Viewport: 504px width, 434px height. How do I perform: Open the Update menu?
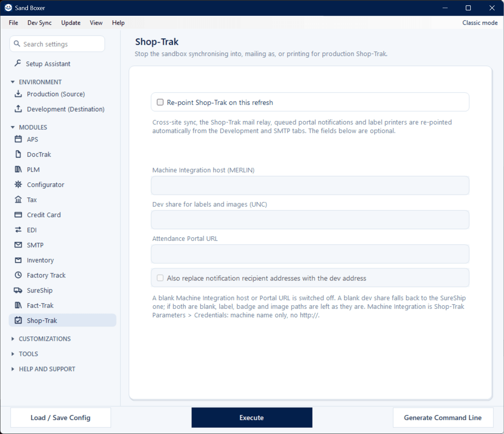click(x=71, y=22)
